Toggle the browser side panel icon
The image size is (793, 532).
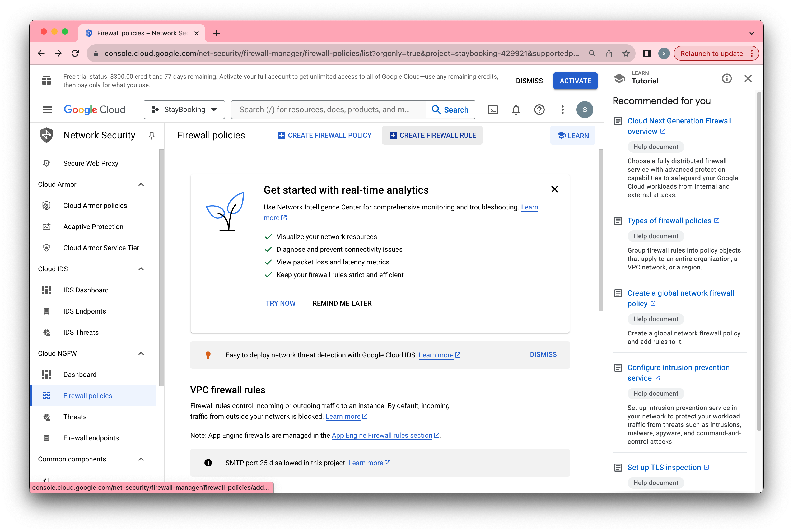(x=647, y=54)
